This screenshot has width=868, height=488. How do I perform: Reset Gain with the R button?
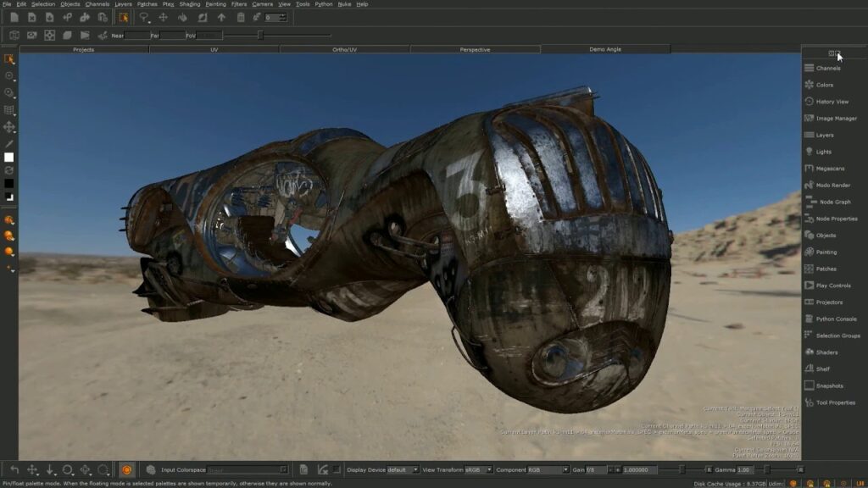click(709, 469)
